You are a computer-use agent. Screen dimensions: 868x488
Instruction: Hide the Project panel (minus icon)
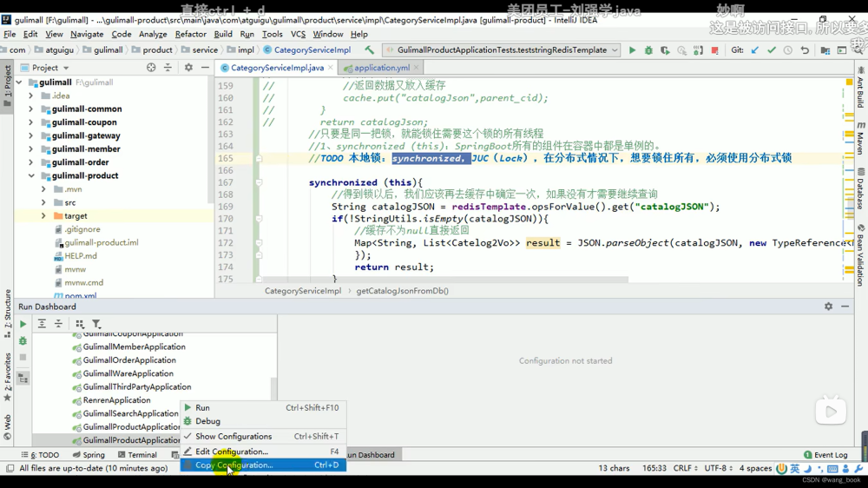click(x=205, y=68)
